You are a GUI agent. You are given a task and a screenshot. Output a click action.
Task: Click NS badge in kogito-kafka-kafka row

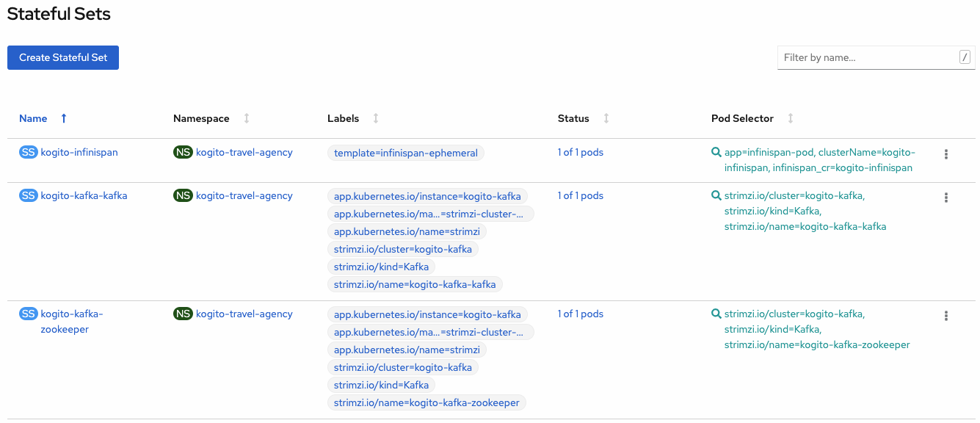[183, 195]
